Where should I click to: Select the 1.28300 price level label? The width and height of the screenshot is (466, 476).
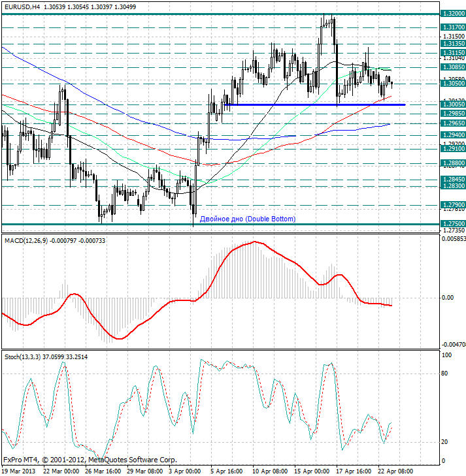pos(453,186)
